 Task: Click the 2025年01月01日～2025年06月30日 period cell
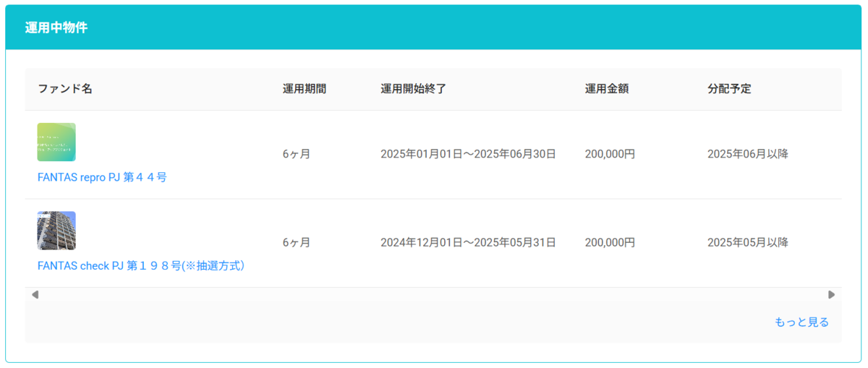(468, 154)
